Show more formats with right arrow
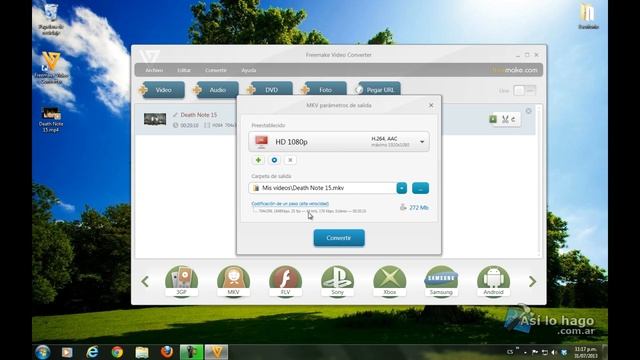This screenshot has height=360, width=640. tap(532, 281)
